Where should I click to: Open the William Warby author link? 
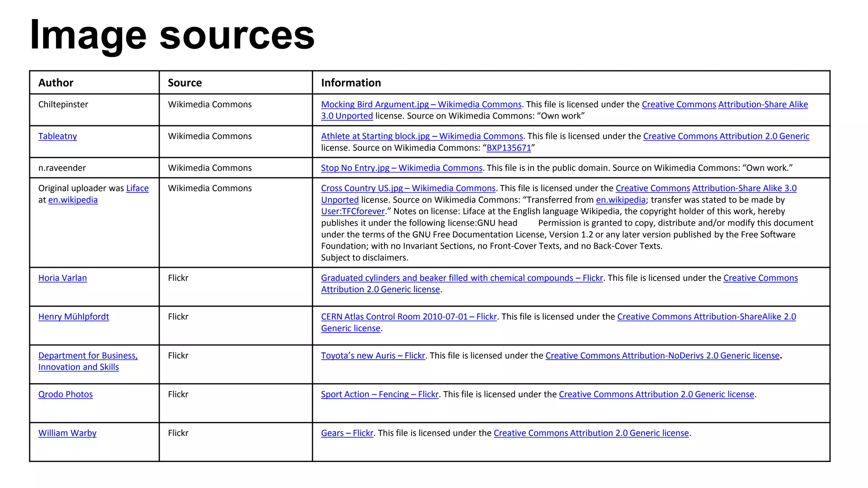(67, 433)
